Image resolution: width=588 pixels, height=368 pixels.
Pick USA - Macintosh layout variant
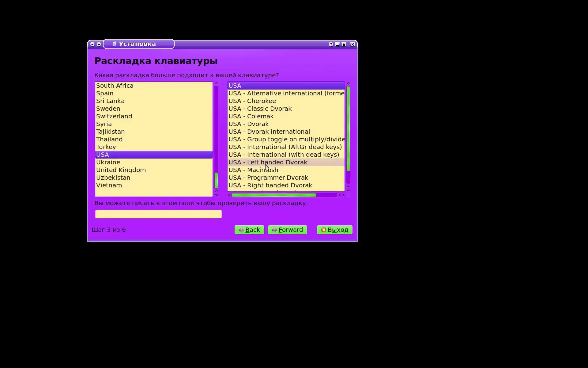(253, 170)
